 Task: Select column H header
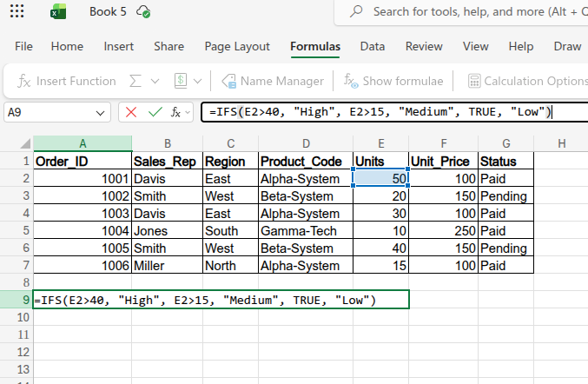(561, 143)
